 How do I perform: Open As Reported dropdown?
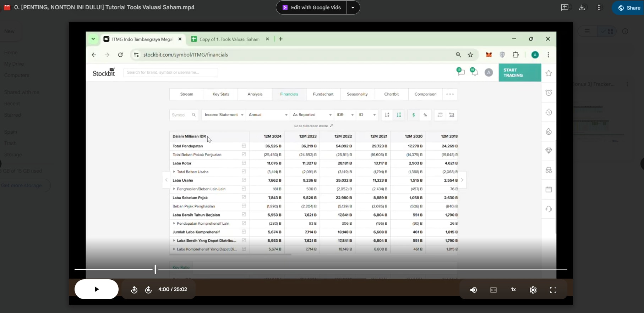point(312,115)
